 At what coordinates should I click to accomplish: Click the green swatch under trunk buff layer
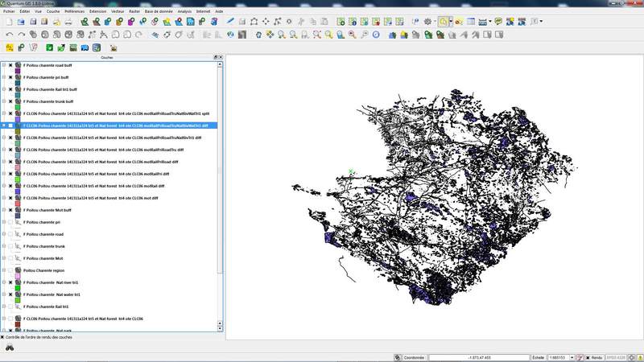[17, 107]
